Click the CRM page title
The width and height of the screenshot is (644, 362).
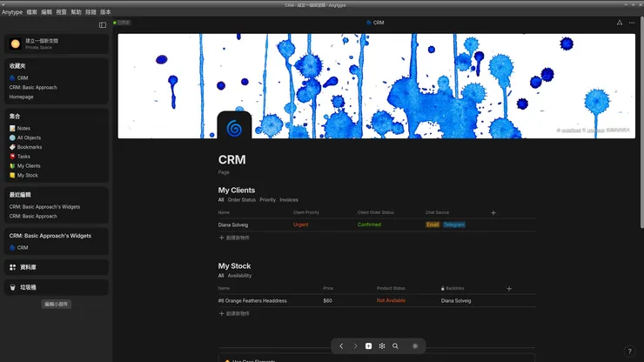coord(232,160)
